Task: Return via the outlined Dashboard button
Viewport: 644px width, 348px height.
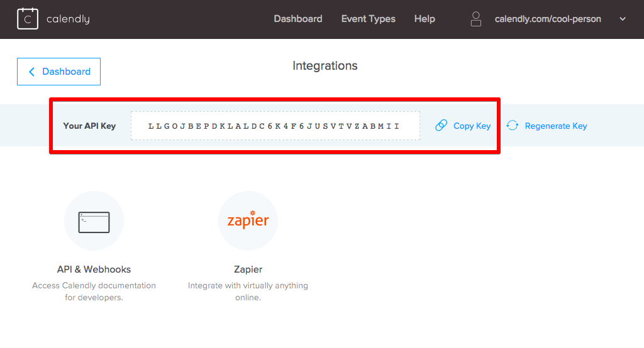Action: click(x=58, y=72)
